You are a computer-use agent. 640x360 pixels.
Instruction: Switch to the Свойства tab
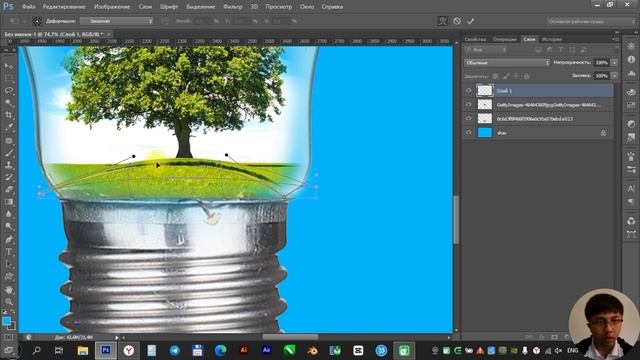point(475,39)
